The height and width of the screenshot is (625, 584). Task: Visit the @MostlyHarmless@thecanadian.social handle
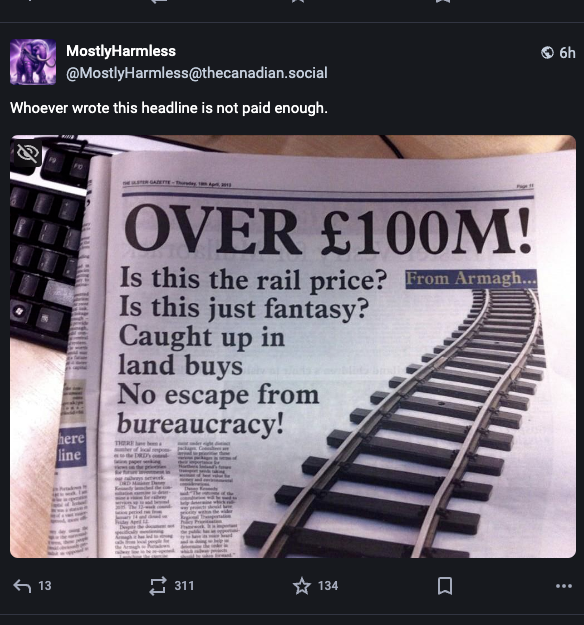tap(197, 73)
